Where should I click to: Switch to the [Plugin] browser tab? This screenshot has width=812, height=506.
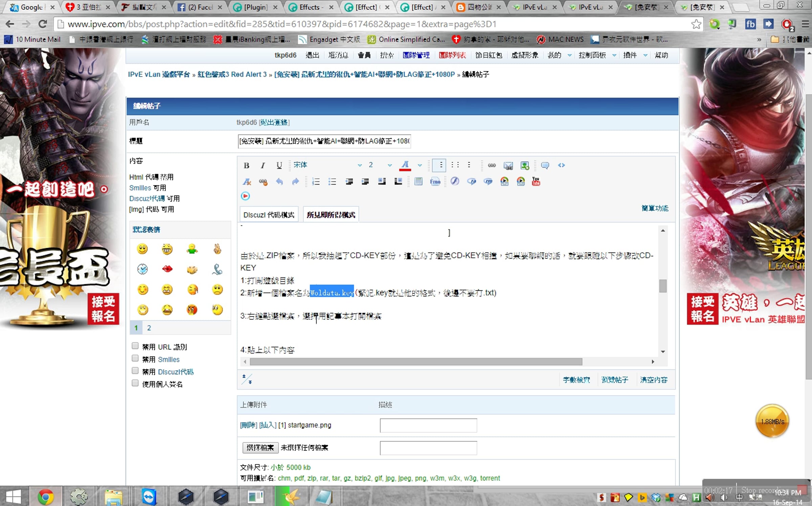tap(255, 7)
